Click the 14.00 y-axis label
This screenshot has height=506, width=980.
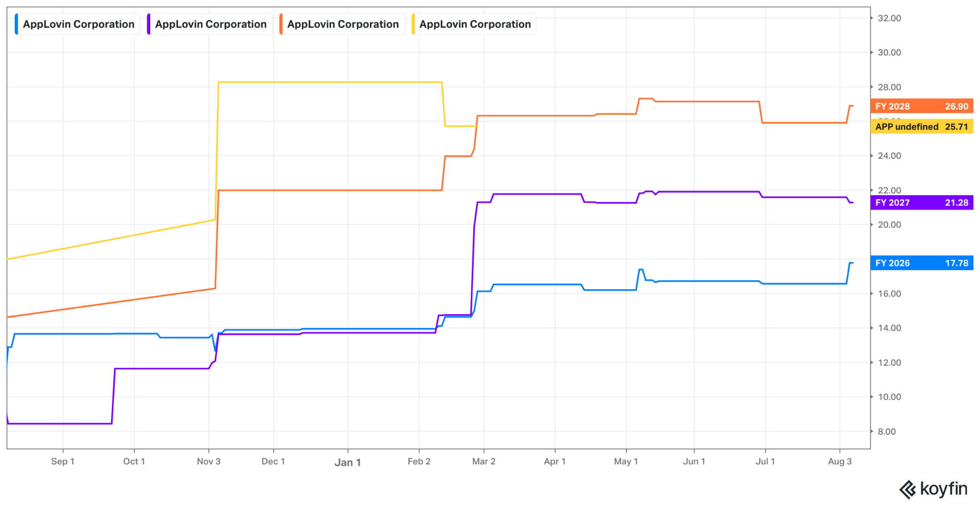click(x=889, y=328)
